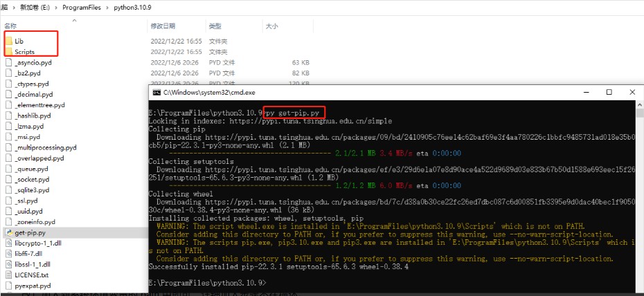Open the Scripts folder icon

(x=8, y=52)
